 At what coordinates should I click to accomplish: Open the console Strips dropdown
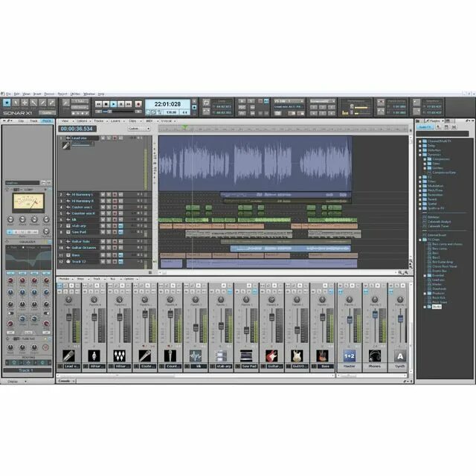82,279
